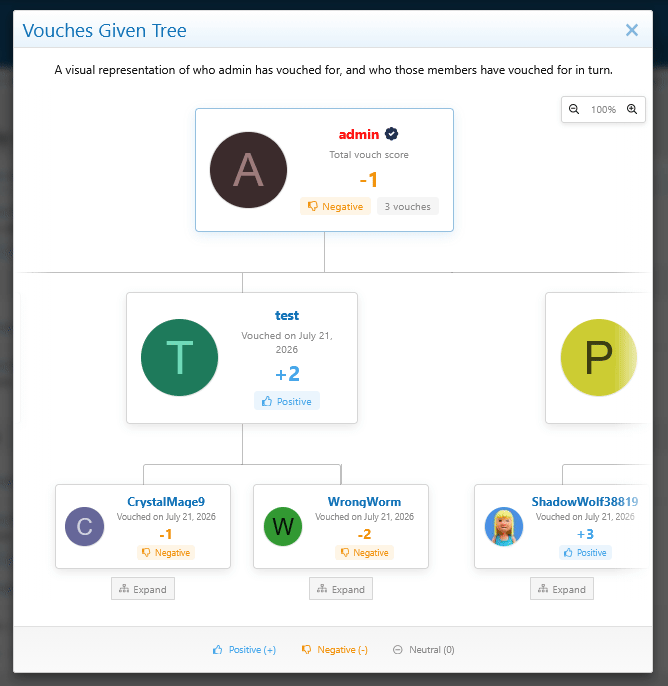Screen dimensions: 668x686
Task: Click WrongWorm's green W avatar
Action: [283, 526]
